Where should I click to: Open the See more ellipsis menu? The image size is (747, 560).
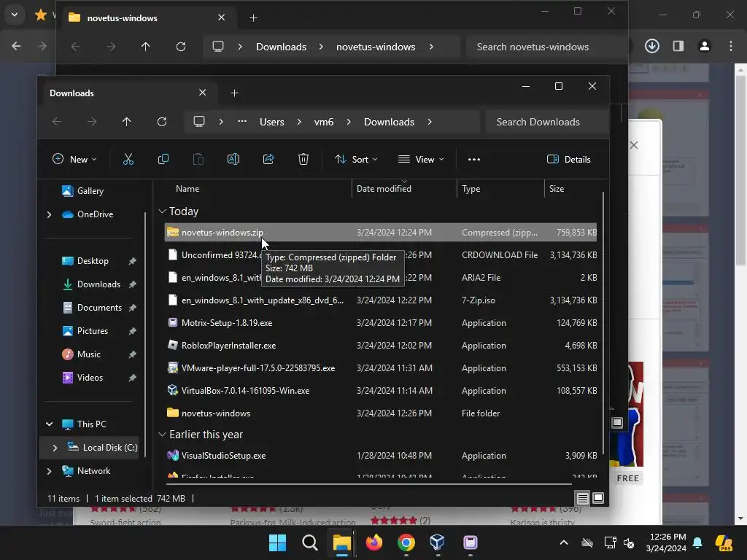point(474,160)
